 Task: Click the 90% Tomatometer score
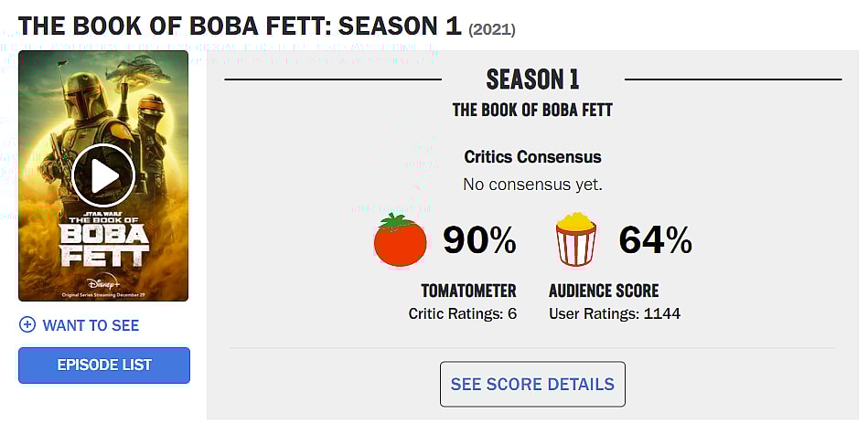(x=479, y=240)
